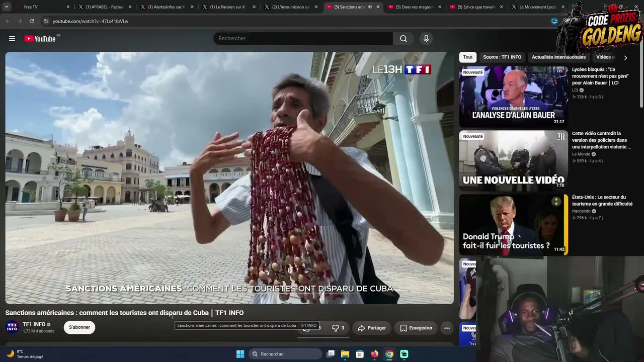The image size is (644, 362).
Task: Close the Le Parisien sur X tab
Action: tap(254, 7)
